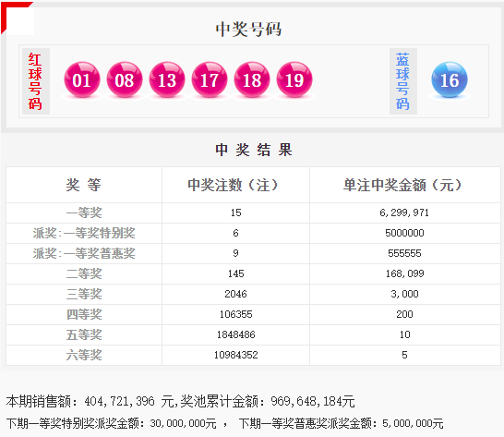Click first prize winner count 15
The height and width of the screenshot is (437, 504).
coord(236,212)
